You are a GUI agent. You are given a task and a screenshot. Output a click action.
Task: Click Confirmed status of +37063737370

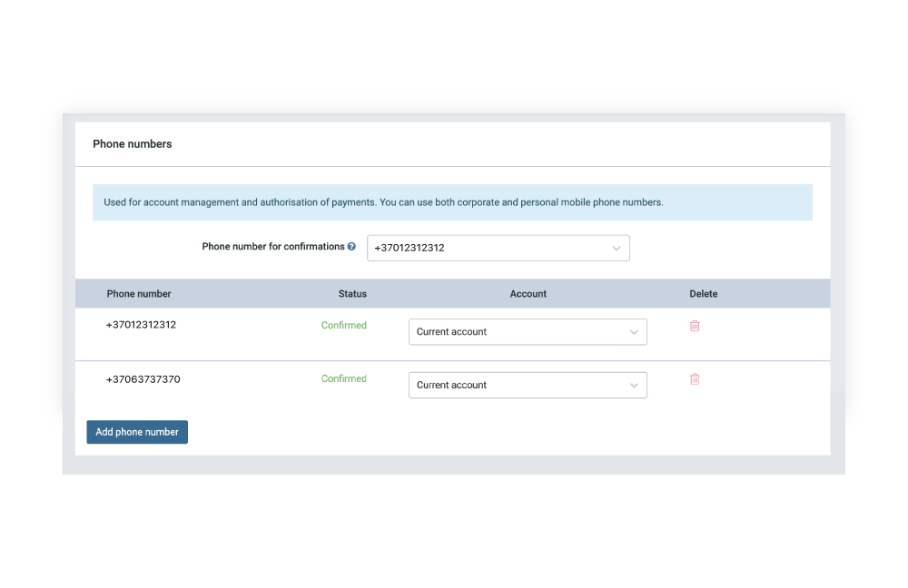(x=344, y=379)
